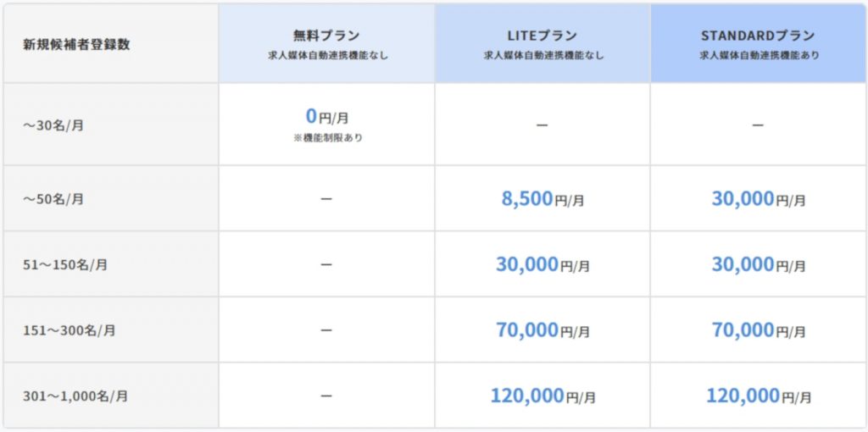
Task: Click the 151～300名/月 row label
Action: [x=70, y=330]
